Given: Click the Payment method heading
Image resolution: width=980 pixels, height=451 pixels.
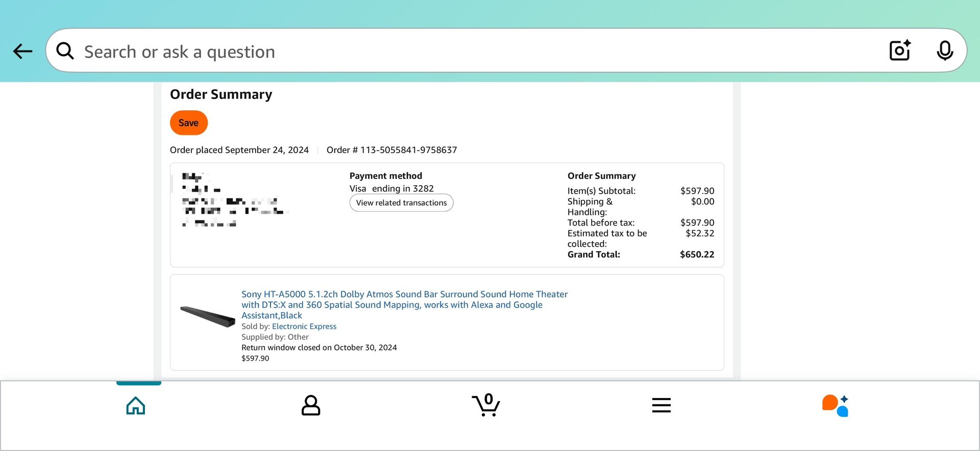Looking at the screenshot, I should 386,176.
